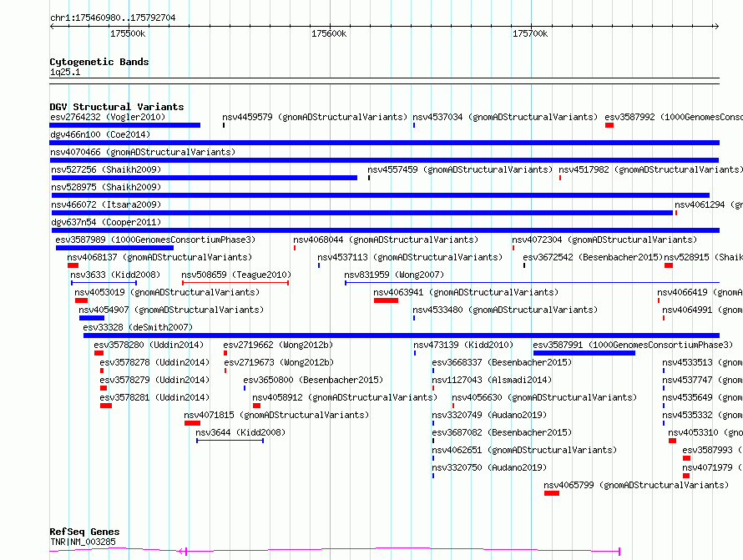The height and width of the screenshot is (560, 743).
Task: Click esv3672542 (Besenbacher2015) label
Action: point(593,257)
